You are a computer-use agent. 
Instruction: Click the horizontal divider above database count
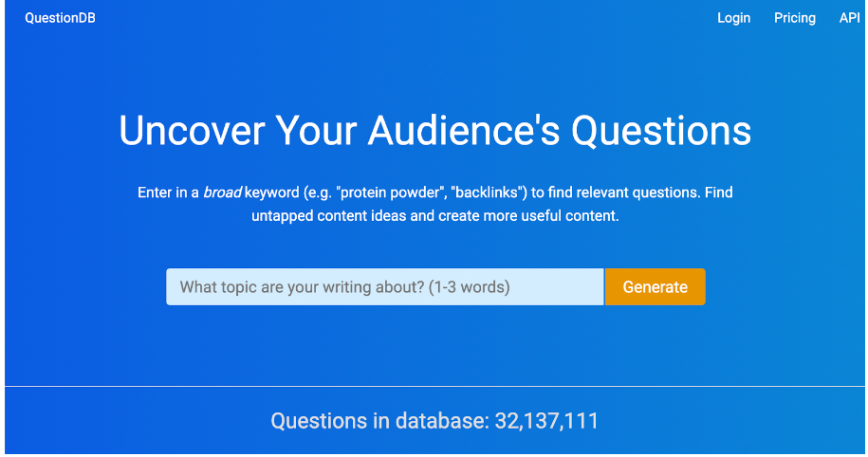pyautogui.click(x=434, y=387)
